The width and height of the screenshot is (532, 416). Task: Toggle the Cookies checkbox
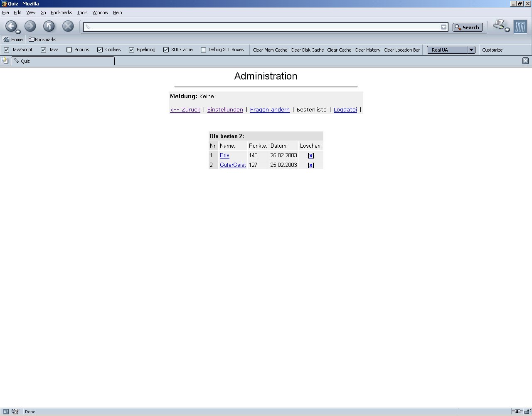[100, 50]
